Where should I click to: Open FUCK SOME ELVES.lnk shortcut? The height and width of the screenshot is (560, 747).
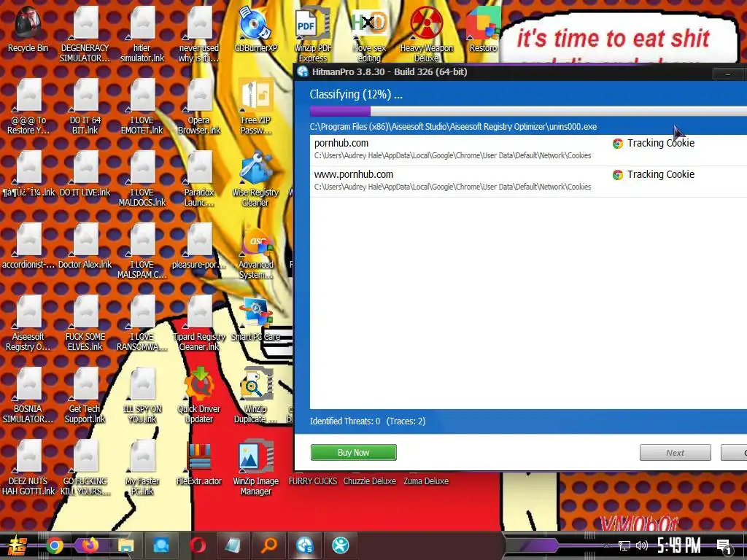coord(85,324)
